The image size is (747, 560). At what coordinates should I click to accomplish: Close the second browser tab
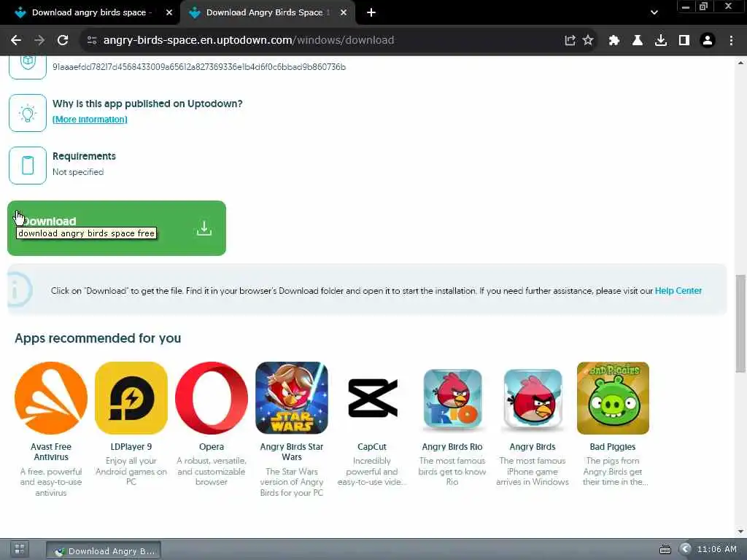pyautogui.click(x=344, y=13)
